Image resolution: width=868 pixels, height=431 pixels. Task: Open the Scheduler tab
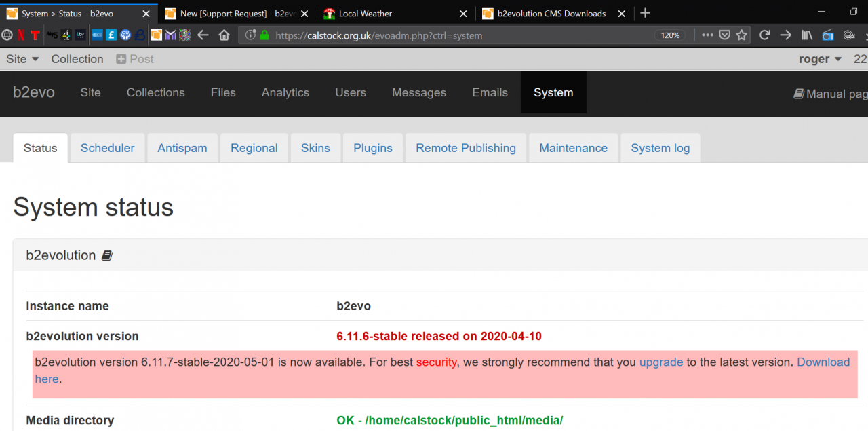tap(107, 148)
